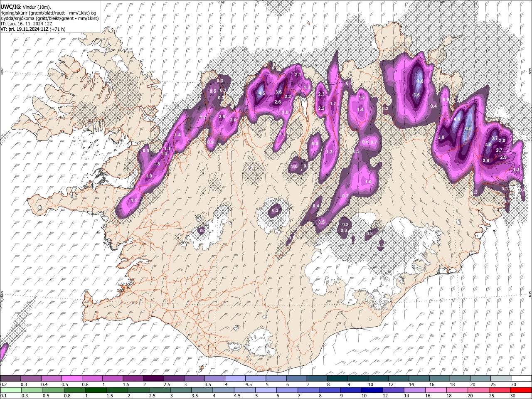This screenshot has height=399, width=532.
Task: Select the darkest purple swatch starting at 2 in upper legend
Action: pyautogui.click(x=153, y=378)
